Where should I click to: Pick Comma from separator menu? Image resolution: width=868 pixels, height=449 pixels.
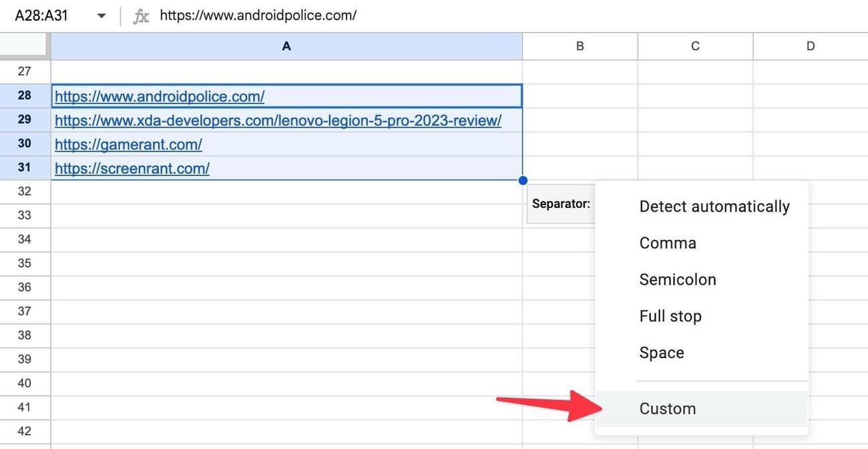click(668, 243)
